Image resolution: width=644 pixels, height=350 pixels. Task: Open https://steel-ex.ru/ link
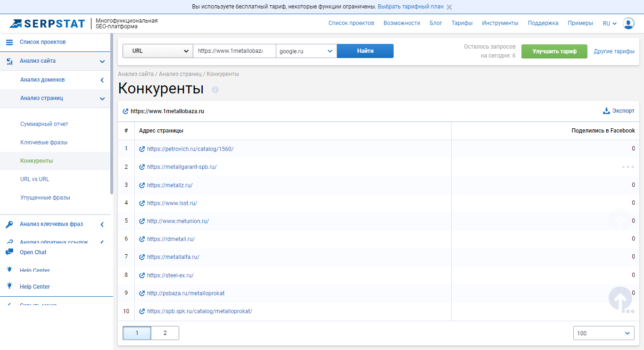click(x=170, y=275)
